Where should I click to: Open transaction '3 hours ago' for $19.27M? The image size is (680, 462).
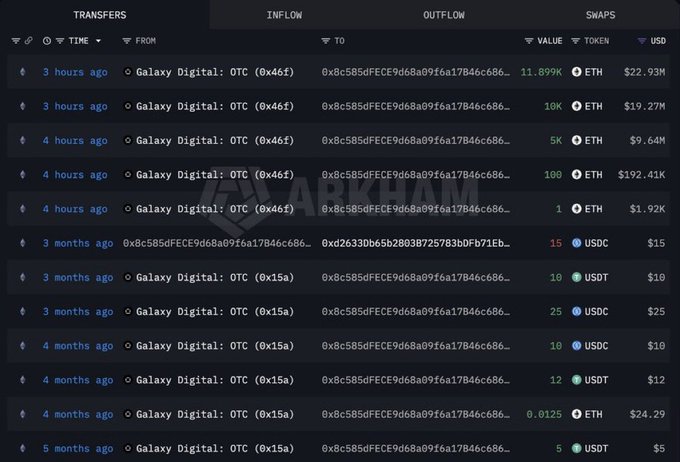point(75,106)
